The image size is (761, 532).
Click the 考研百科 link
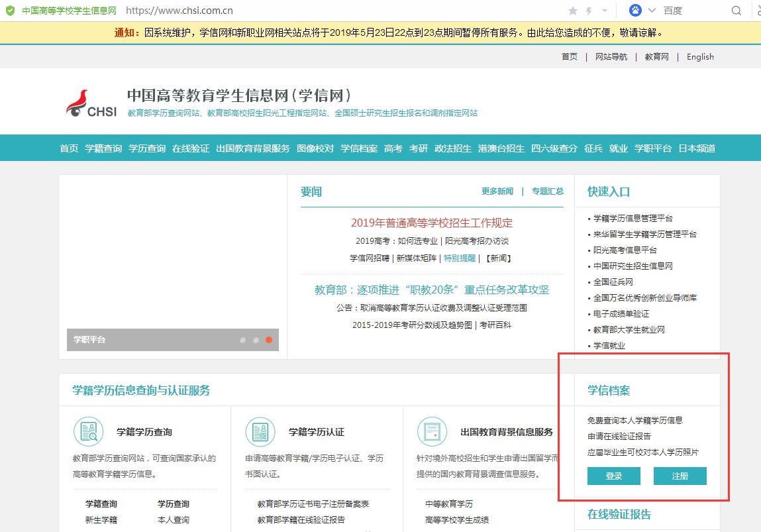point(495,325)
